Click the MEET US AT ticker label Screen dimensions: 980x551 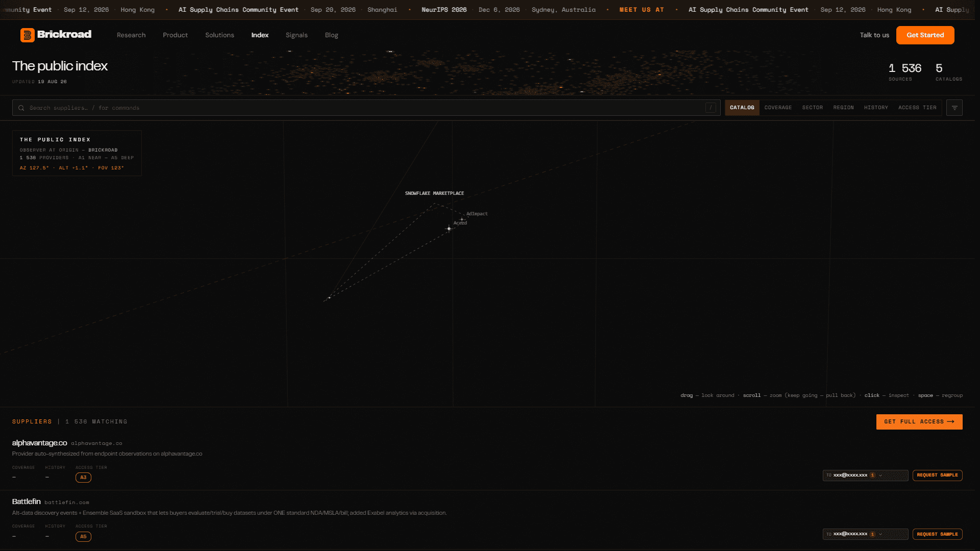coord(642,10)
